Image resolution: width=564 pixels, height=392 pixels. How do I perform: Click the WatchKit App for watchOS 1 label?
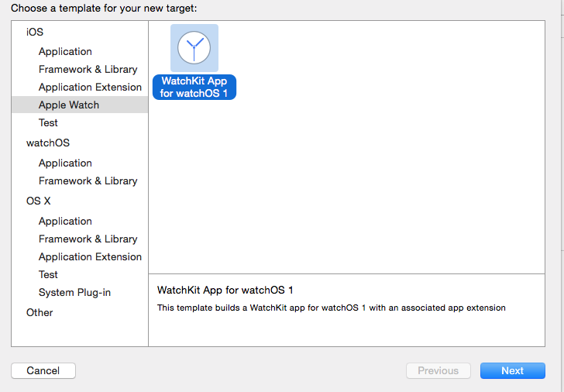pyautogui.click(x=194, y=87)
